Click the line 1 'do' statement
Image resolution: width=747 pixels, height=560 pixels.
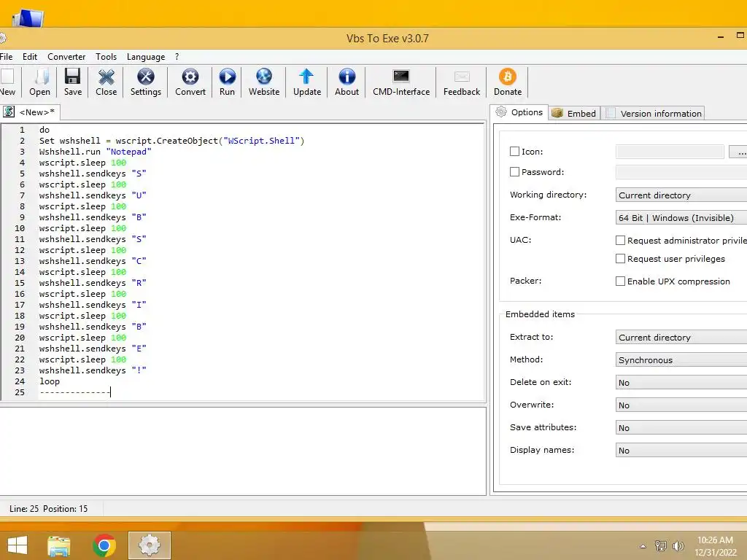[44, 130]
